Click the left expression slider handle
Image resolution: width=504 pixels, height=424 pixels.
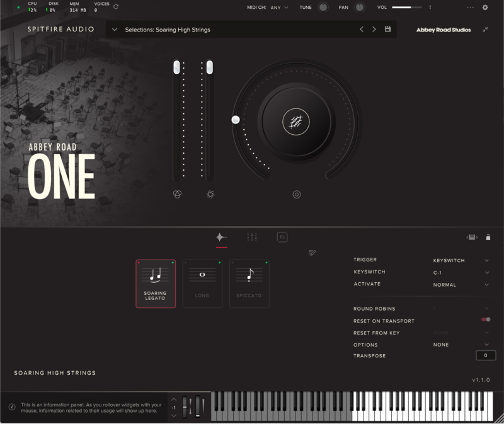176,67
